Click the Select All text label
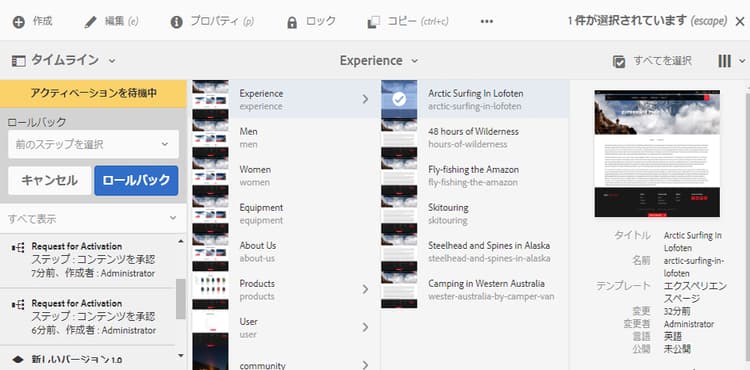 coord(662,61)
